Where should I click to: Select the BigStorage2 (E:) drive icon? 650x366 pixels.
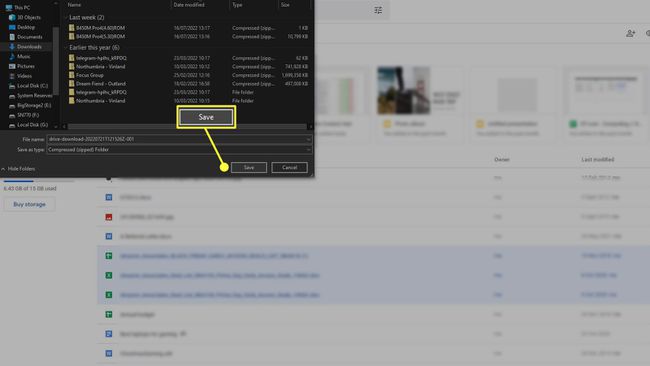point(12,106)
